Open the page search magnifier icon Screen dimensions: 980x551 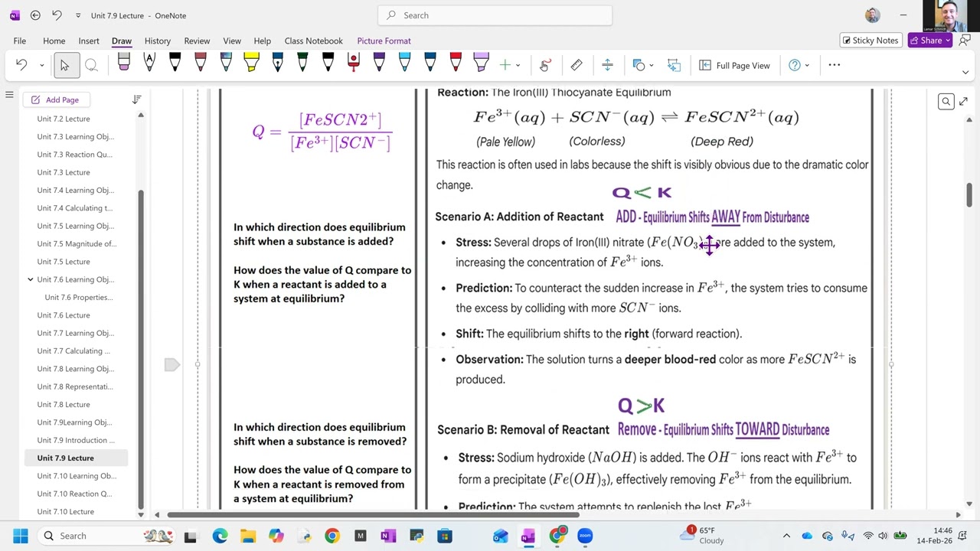tap(946, 101)
